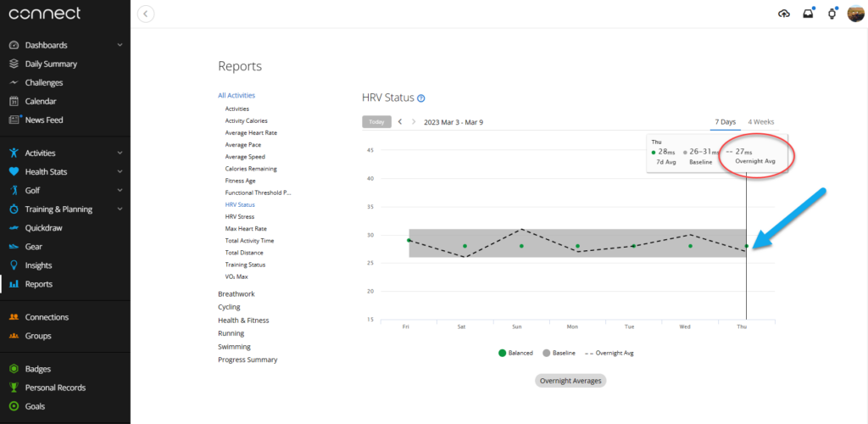Open the notifications inbox icon
Viewport: 868px width, 424px height.
click(808, 14)
